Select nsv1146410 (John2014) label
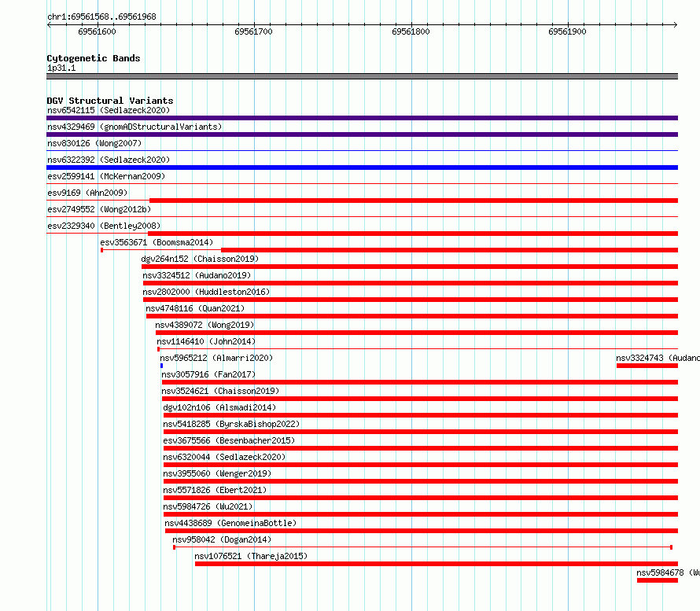The width and height of the screenshot is (700, 611). (x=206, y=341)
